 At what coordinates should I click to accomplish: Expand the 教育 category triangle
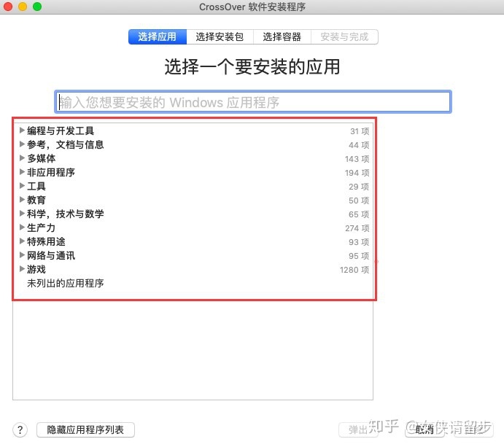coord(22,199)
